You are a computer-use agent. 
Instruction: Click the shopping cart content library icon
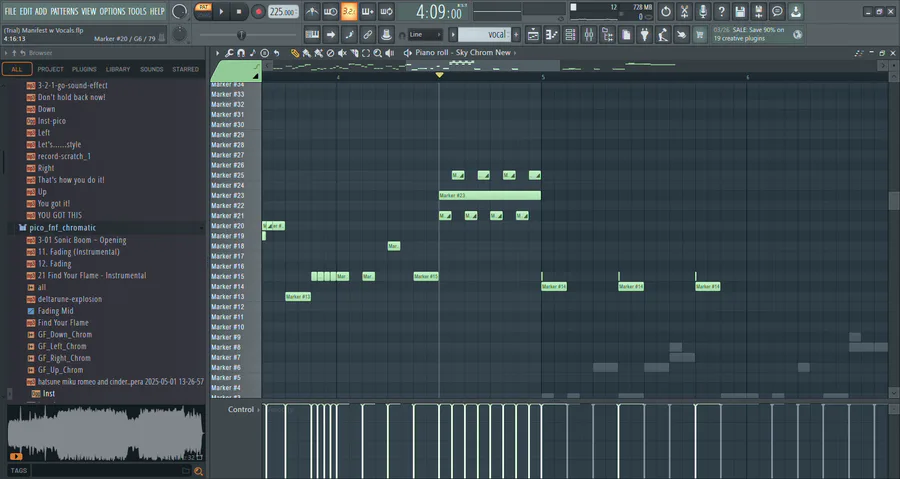[700, 35]
